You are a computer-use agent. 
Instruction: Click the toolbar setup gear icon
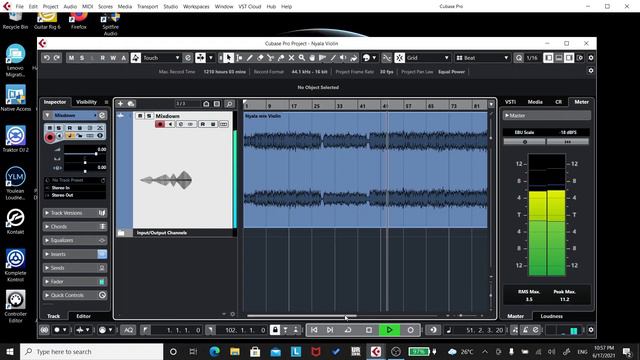(591, 58)
